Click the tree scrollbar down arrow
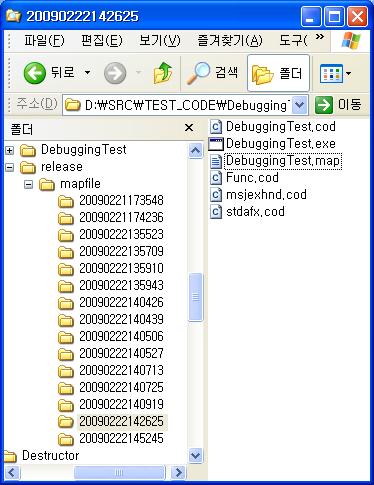Viewport: 374px width, 485px height. click(195, 455)
